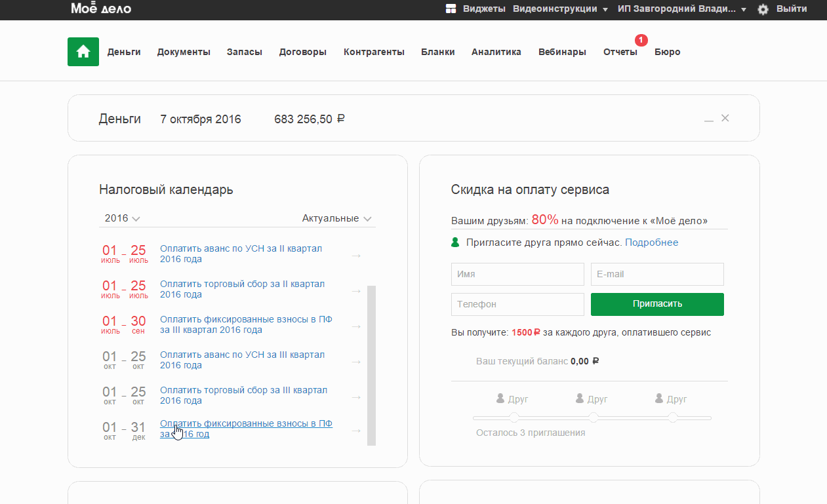Focus the E-mail input field
Image resolution: width=827 pixels, height=504 pixels.
657,275
